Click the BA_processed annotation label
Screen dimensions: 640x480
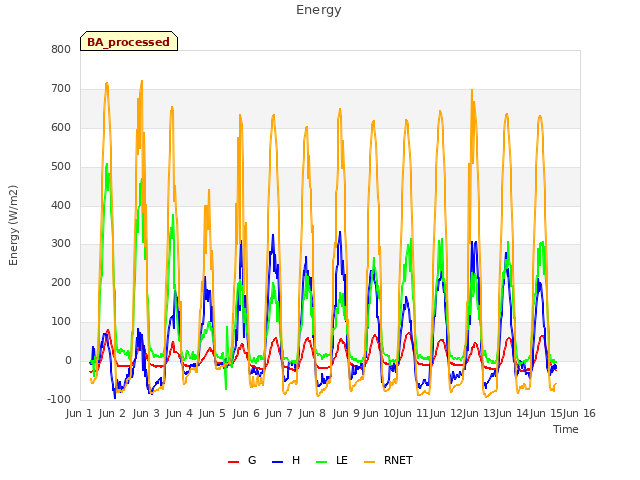(x=129, y=42)
